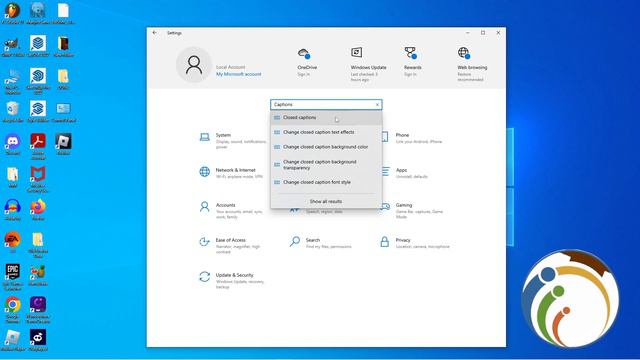Image resolution: width=640 pixels, height=360 pixels.
Task: Select Change closed caption background color
Action: (x=326, y=147)
